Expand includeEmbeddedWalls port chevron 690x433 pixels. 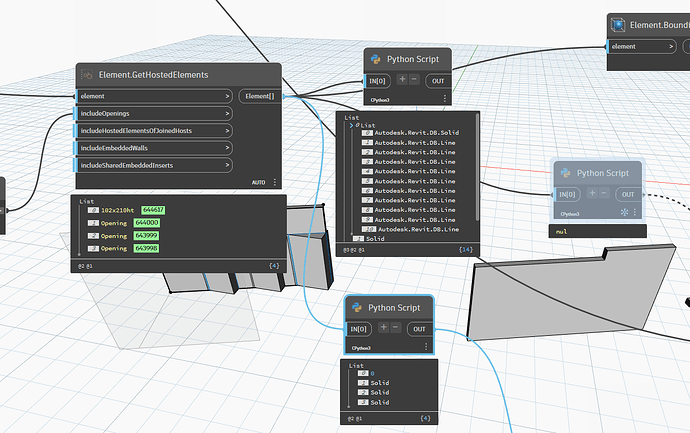(228, 147)
